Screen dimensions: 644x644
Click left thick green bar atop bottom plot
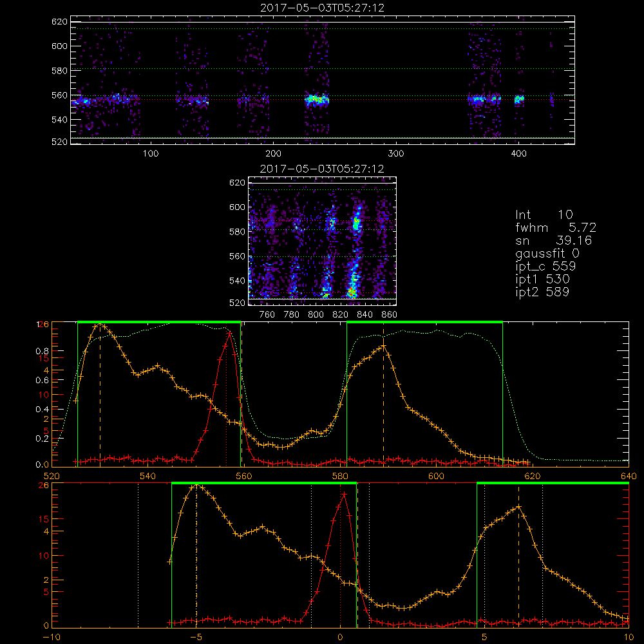(x=264, y=483)
